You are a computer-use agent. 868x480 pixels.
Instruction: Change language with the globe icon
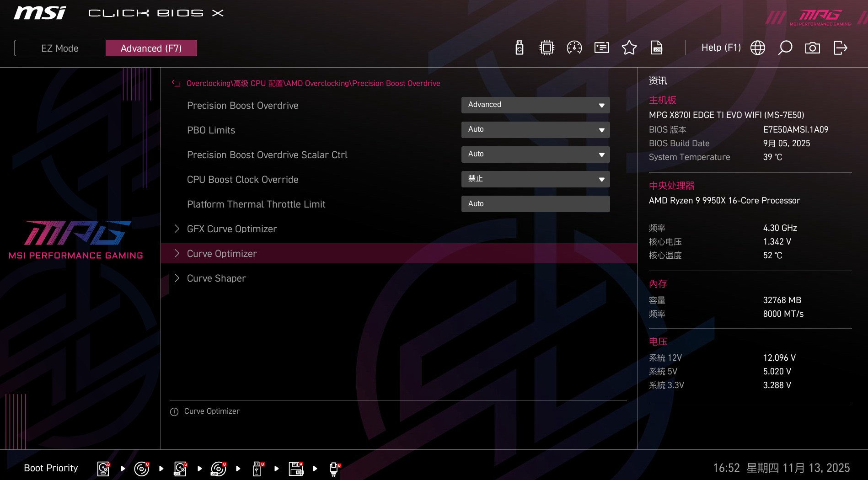tap(757, 48)
